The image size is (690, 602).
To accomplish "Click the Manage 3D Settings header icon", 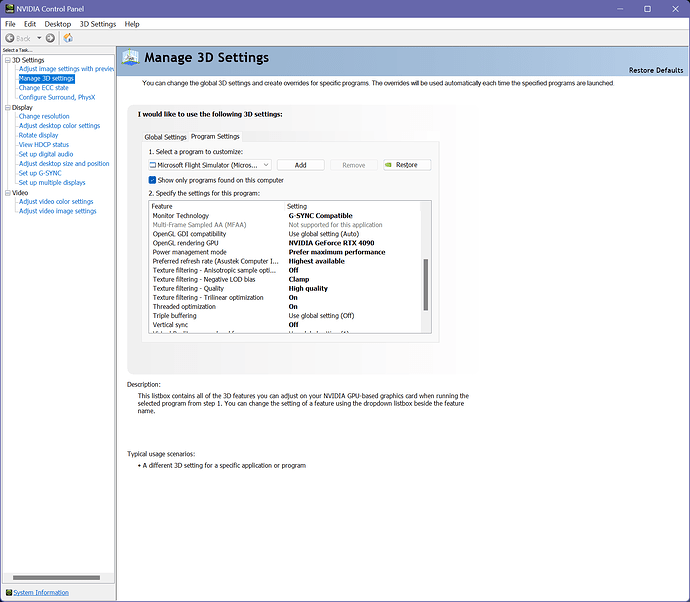I will click(130, 58).
